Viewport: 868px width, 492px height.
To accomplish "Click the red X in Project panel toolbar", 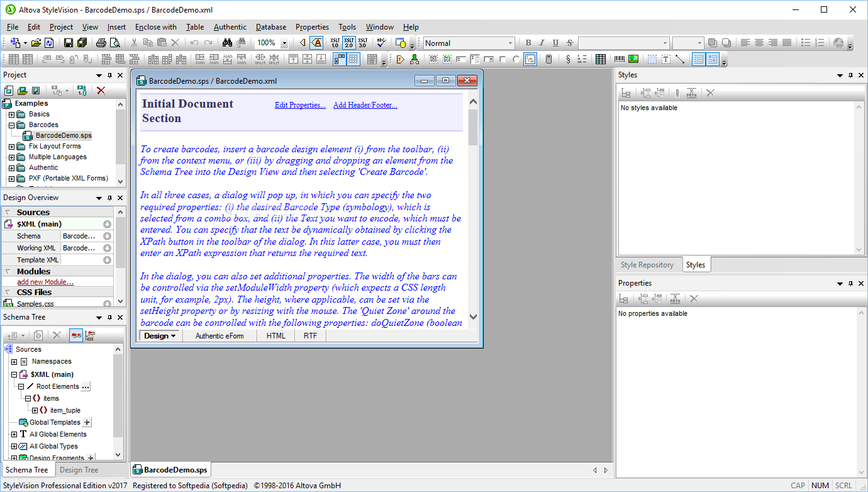I will click(101, 91).
